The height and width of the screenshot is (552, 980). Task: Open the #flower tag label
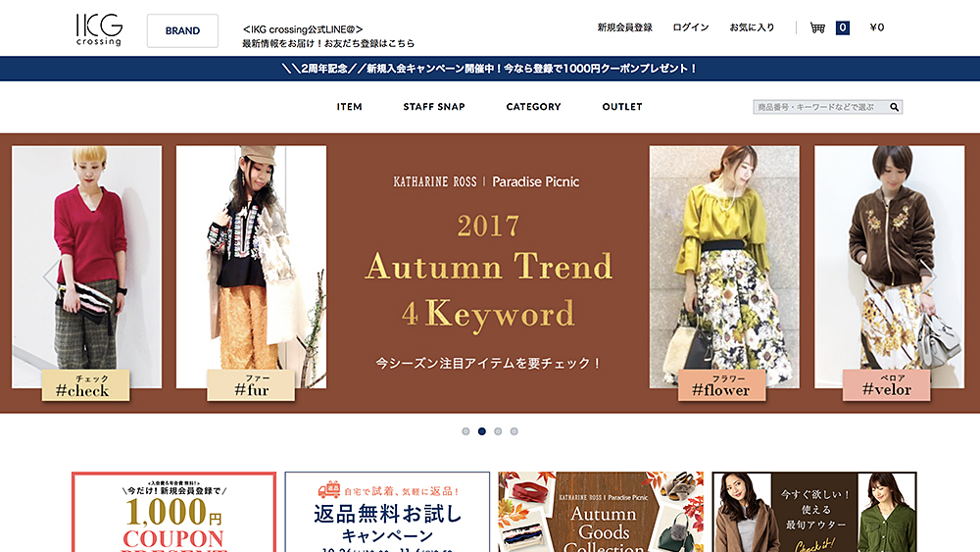[x=722, y=385]
